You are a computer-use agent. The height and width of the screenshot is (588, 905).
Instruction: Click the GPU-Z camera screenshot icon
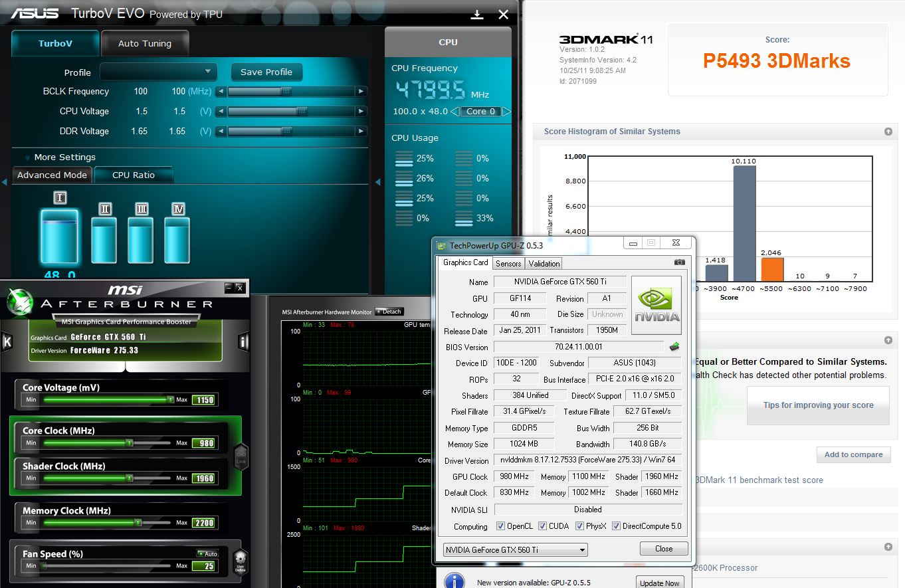point(679,263)
